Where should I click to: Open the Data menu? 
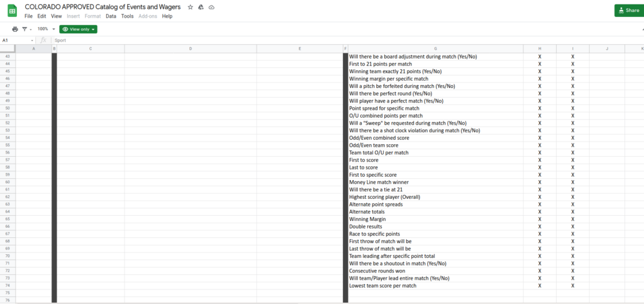click(x=111, y=16)
